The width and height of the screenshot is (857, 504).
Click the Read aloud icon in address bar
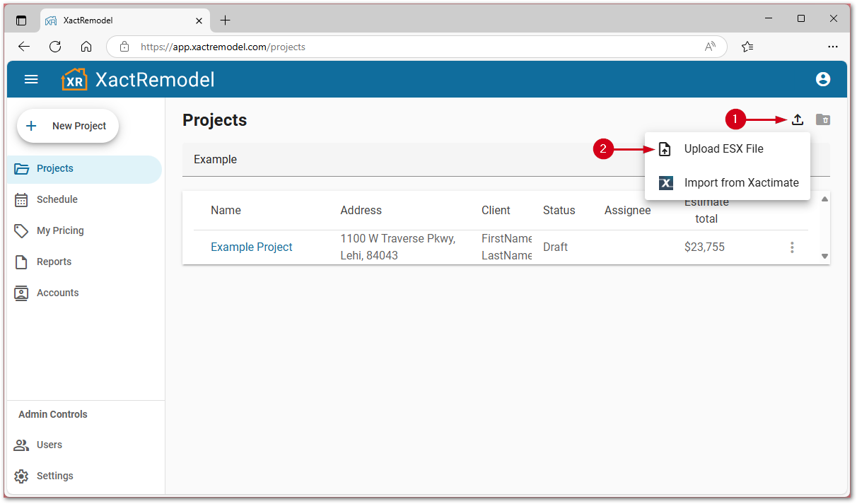click(x=711, y=47)
